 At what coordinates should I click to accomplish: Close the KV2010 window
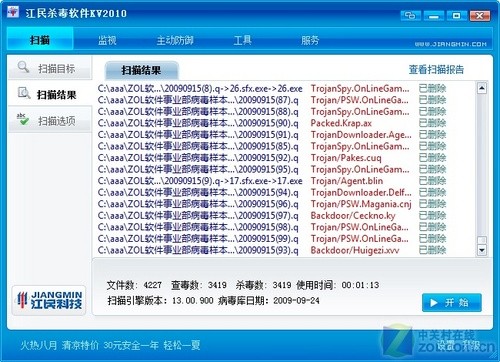(x=480, y=16)
